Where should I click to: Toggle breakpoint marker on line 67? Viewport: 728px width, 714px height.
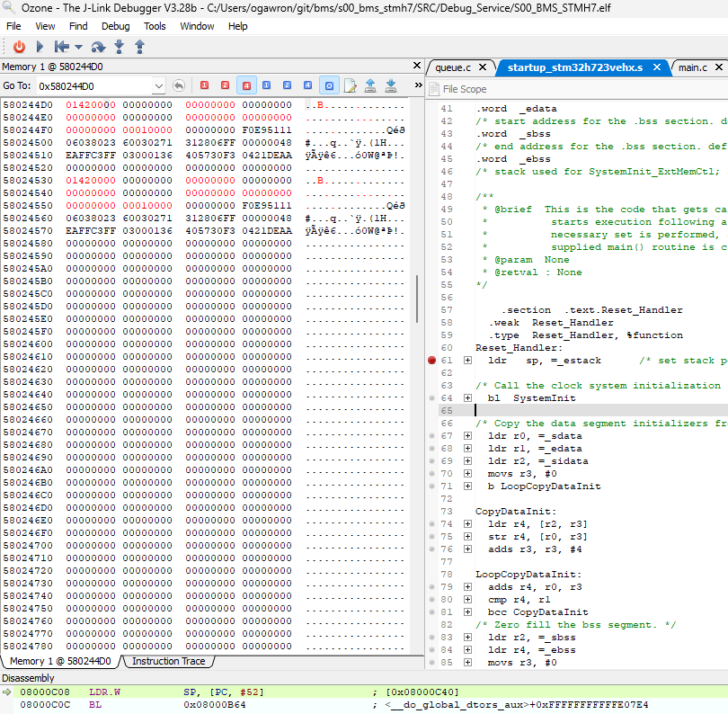[431, 436]
